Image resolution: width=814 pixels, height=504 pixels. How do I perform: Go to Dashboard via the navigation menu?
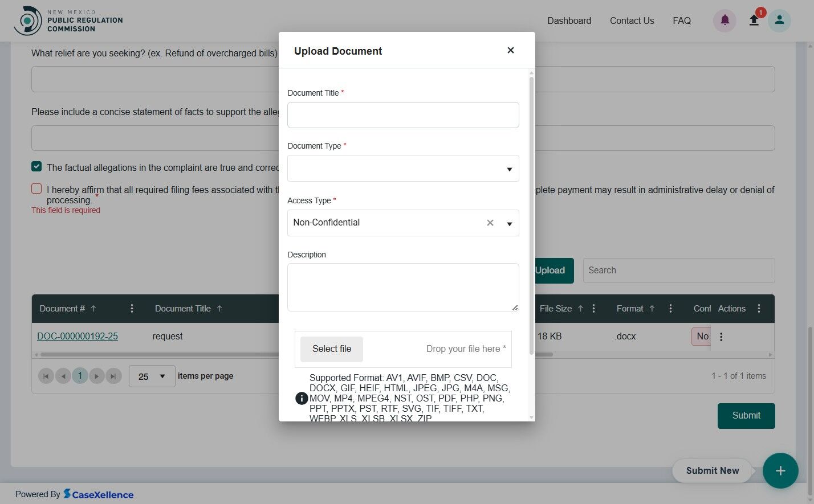click(x=569, y=21)
